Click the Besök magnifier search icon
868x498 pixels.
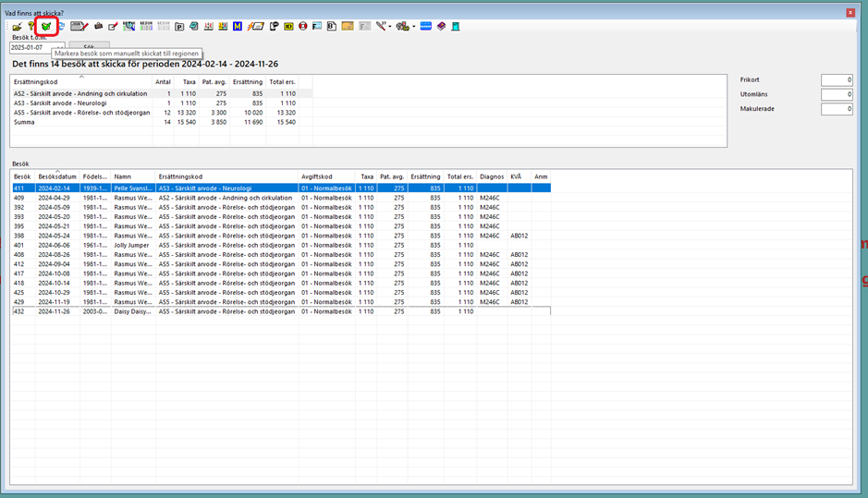[129, 26]
